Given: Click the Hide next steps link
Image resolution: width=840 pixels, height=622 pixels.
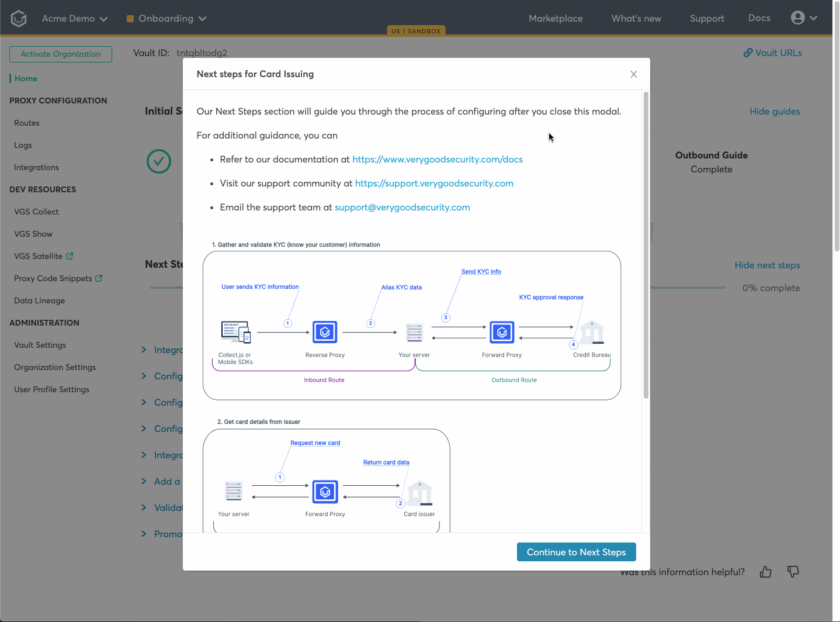Looking at the screenshot, I should pyautogui.click(x=767, y=265).
